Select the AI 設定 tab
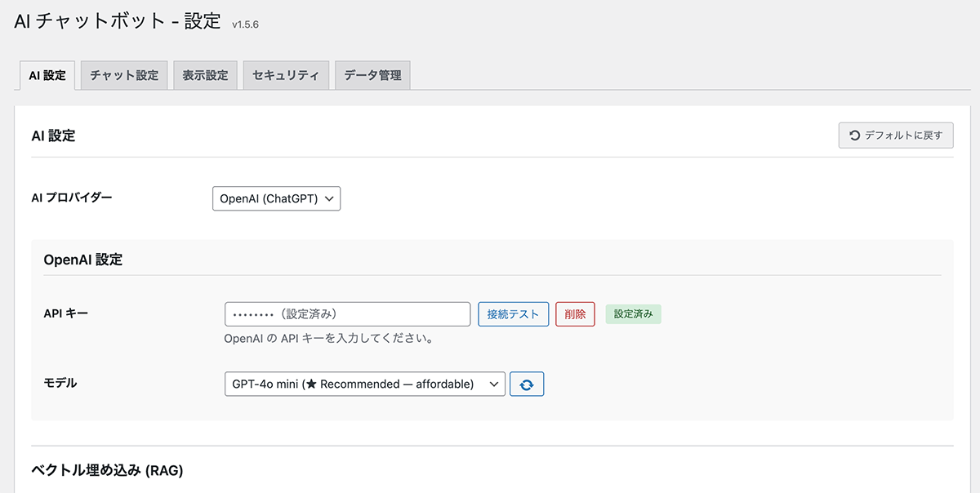980x493 pixels. click(x=47, y=74)
